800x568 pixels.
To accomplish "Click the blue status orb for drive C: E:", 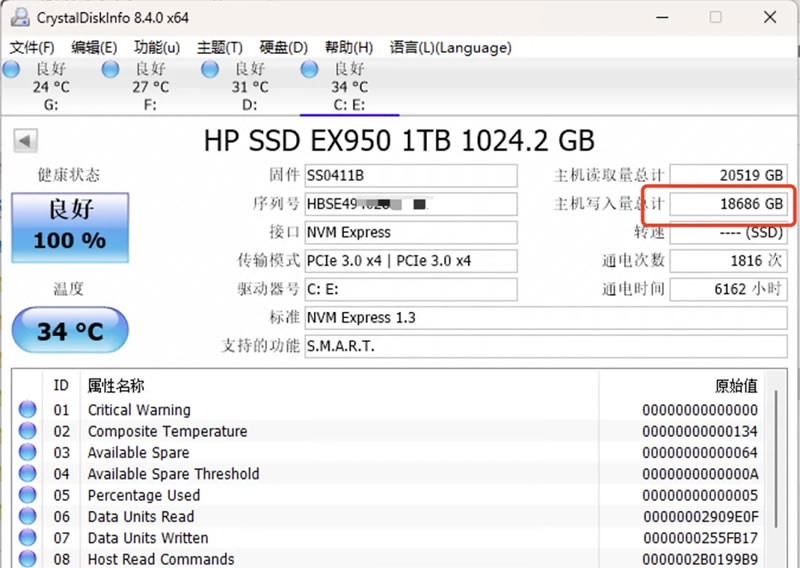I will [309, 69].
